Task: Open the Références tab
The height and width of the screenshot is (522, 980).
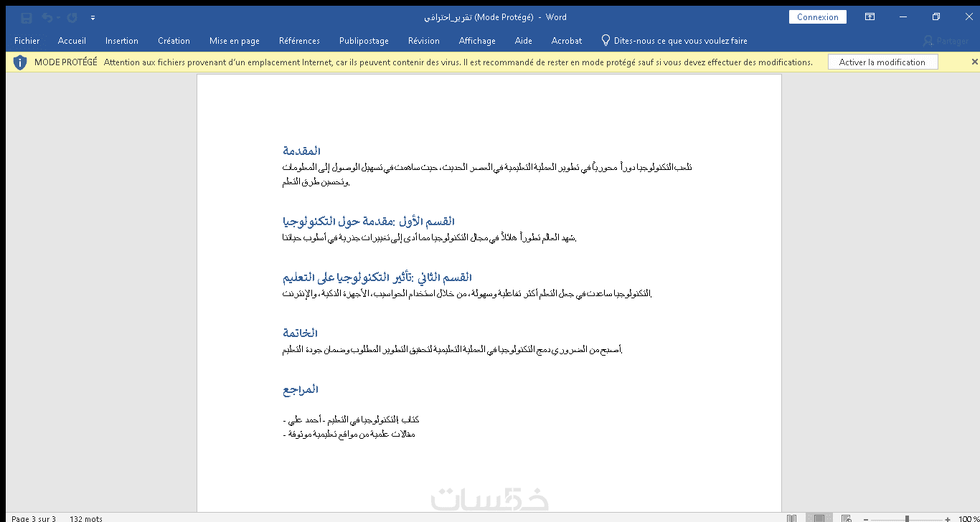Action: click(x=299, y=41)
